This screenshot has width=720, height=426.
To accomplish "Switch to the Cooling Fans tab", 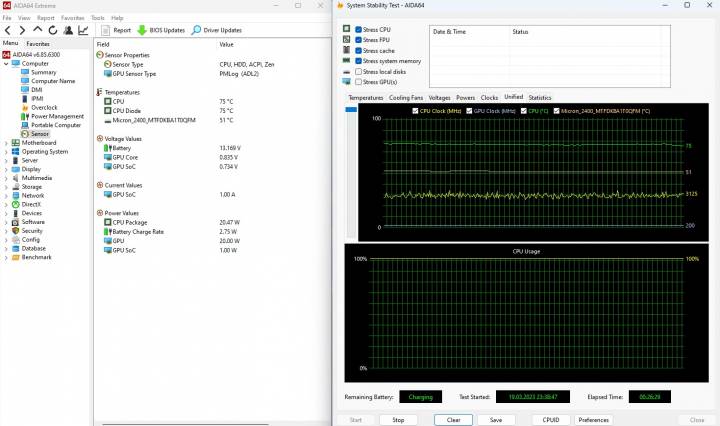I will pyautogui.click(x=406, y=98).
